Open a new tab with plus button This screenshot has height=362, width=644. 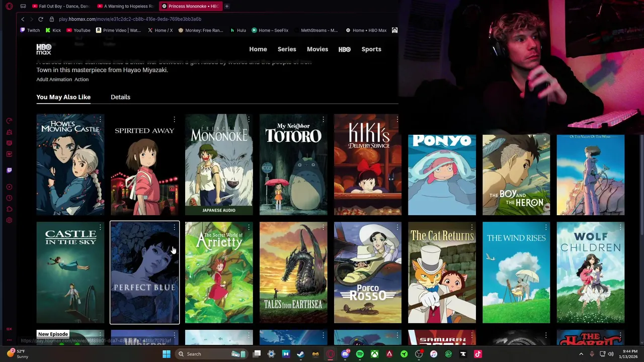tap(227, 6)
